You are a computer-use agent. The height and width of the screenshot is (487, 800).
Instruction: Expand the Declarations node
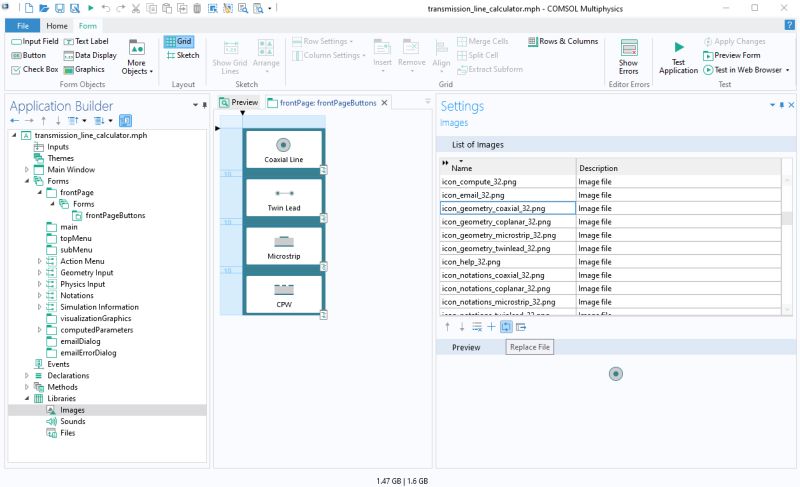(27, 375)
